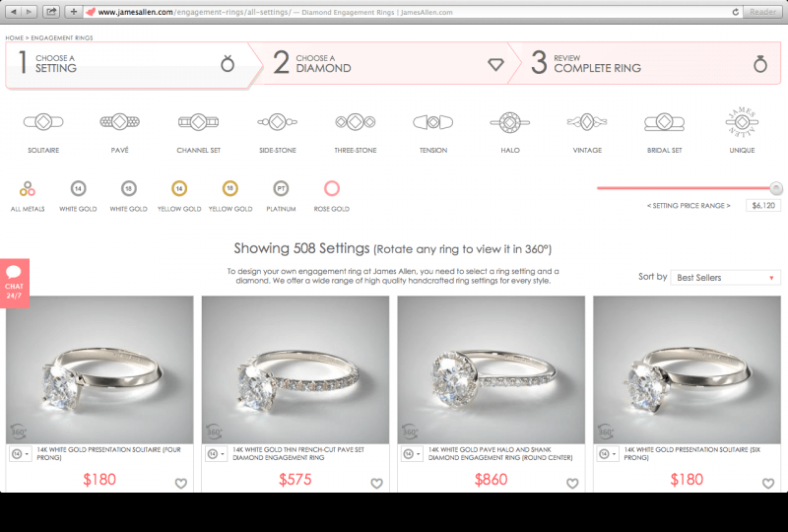
Task: Open the Six Prong Presentation Solitaire ring image
Action: point(687,369)
